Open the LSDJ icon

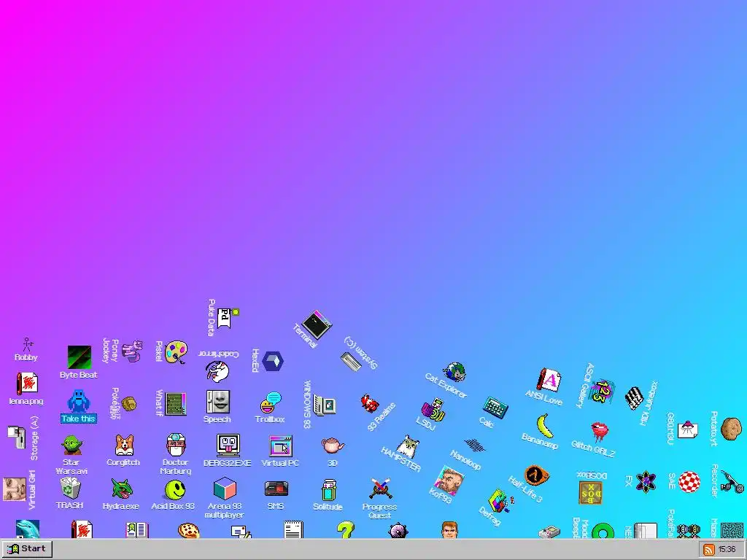pyautogui.click(x=433, y=410)
